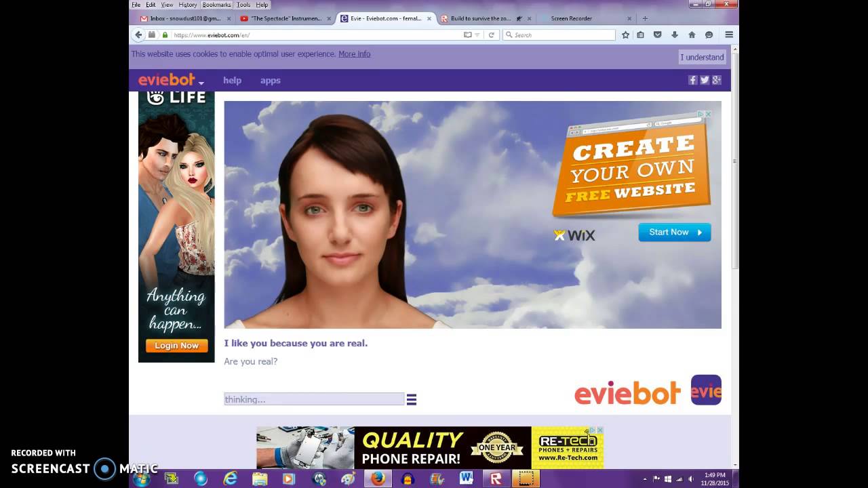
Task: Reload the page with the refresh icon
Action: pos(491,35)
